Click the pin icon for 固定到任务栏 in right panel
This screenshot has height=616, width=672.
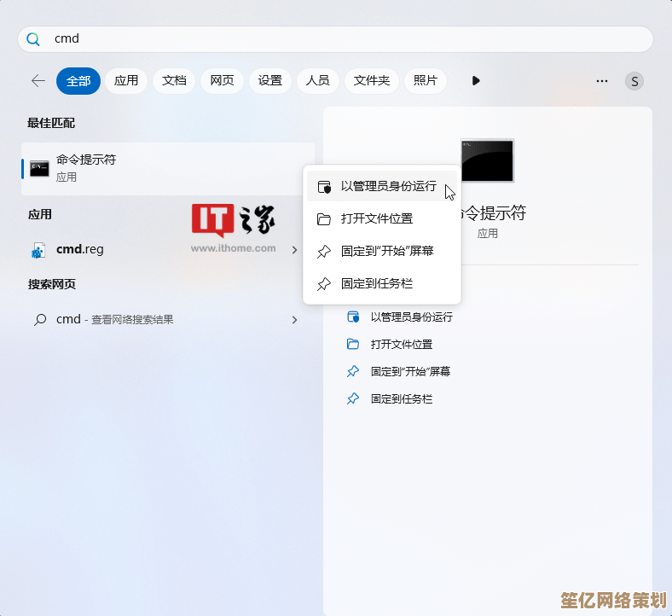tap(353, 398)
